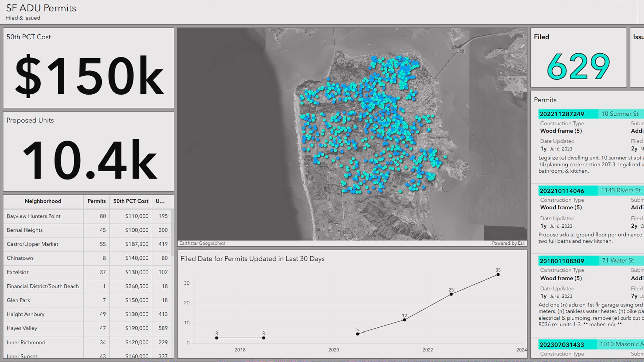Screen dimensions: 644x362
Task: Select the Bayview Hunters Point row
Action: pos(34,216)
